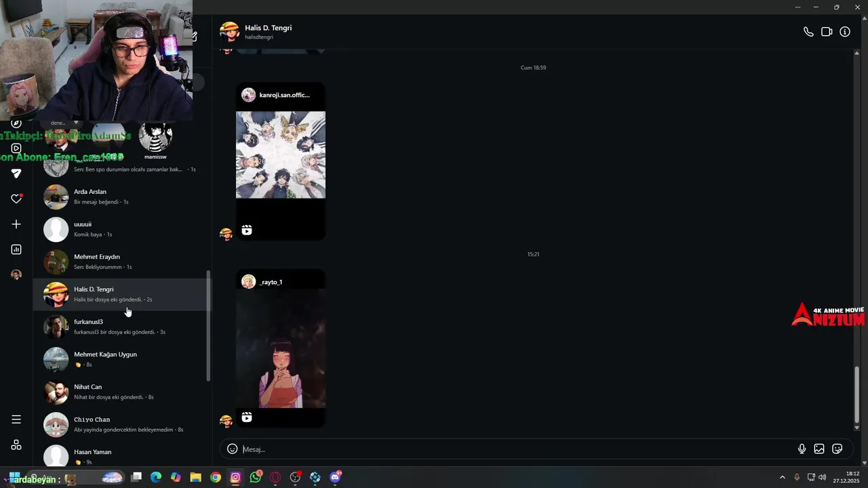Image resolution: width=868 pixels, height=488 pixels.
Task: Click the "15:21" timestamp in chat
Action: click(533, 254)
